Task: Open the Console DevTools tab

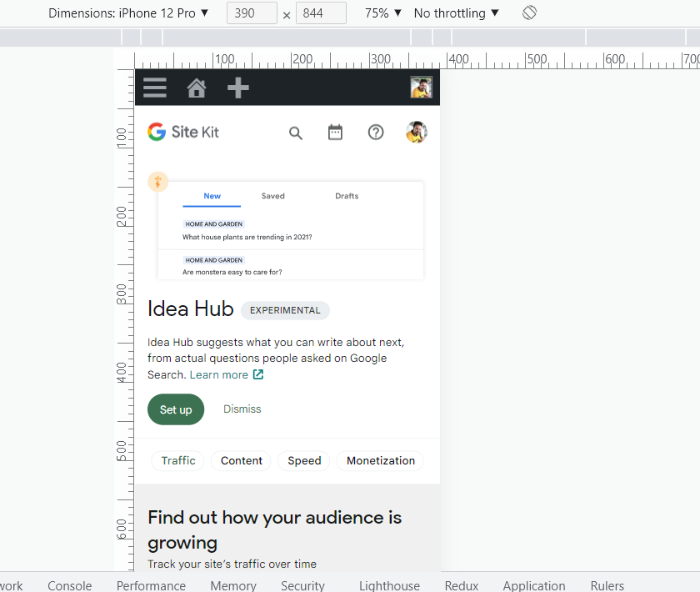Action: [x=70, y=585]
